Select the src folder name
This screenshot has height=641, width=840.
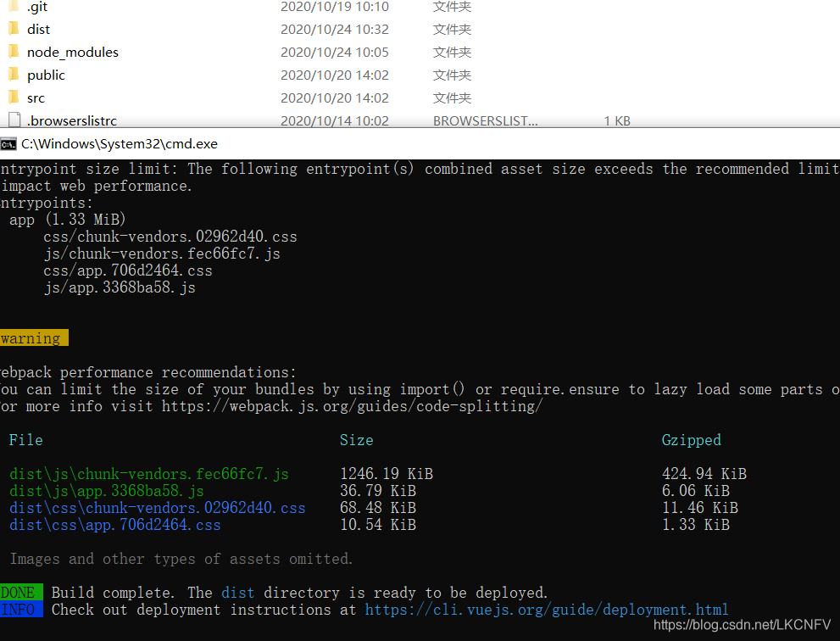point(36,98)
